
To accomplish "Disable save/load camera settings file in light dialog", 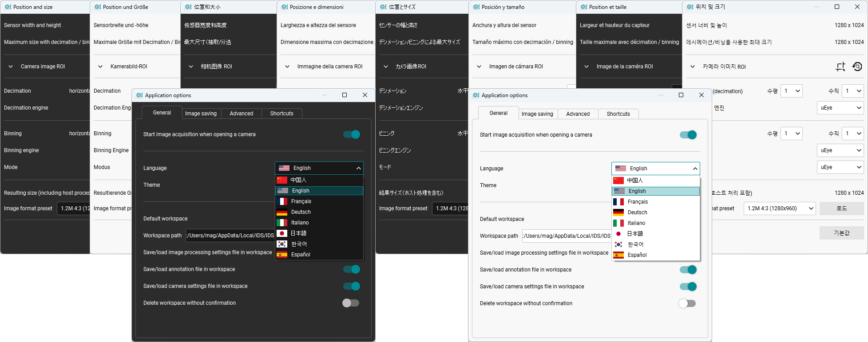I will point(688,287).
